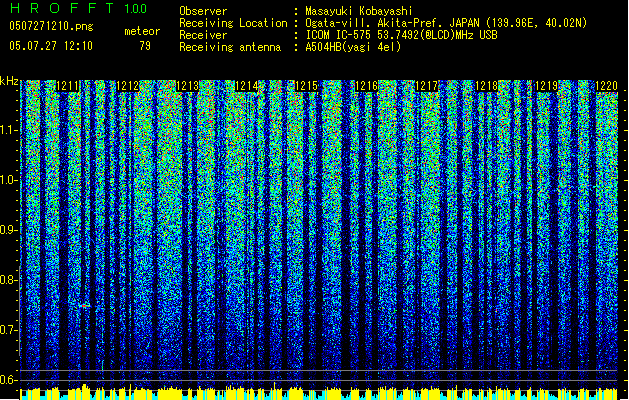
Task: Click the Ogata-vill. Akita-Pref. JAPAN location text
Action: [446, 23]
